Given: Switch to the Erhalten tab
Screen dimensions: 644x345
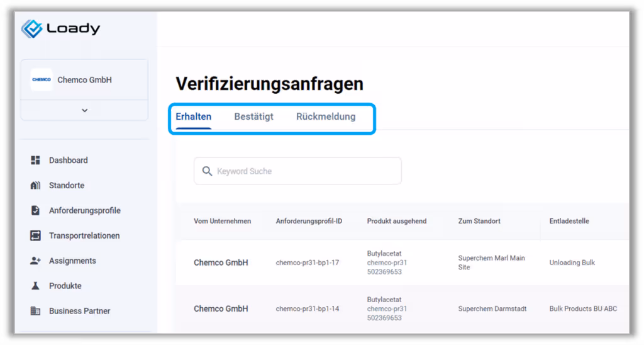Looking at the screenshot, I should click(x=194, y=116).
